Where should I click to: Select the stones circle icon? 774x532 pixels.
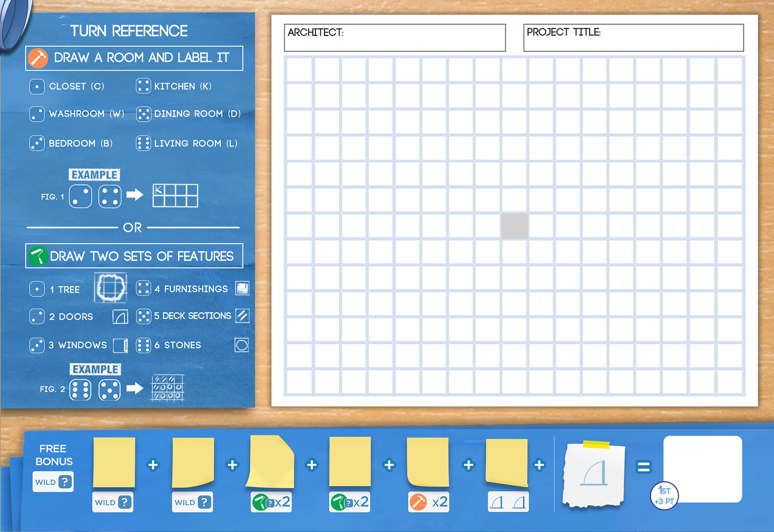242,345
